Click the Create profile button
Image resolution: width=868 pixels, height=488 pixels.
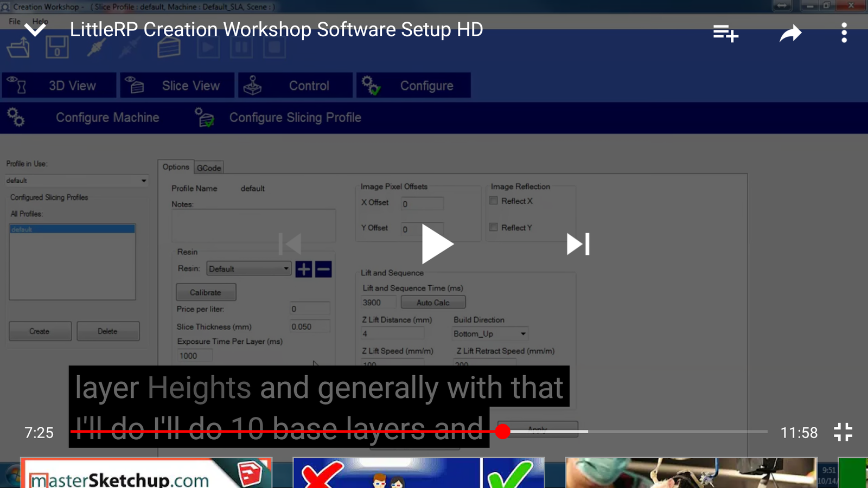[40, 331]
